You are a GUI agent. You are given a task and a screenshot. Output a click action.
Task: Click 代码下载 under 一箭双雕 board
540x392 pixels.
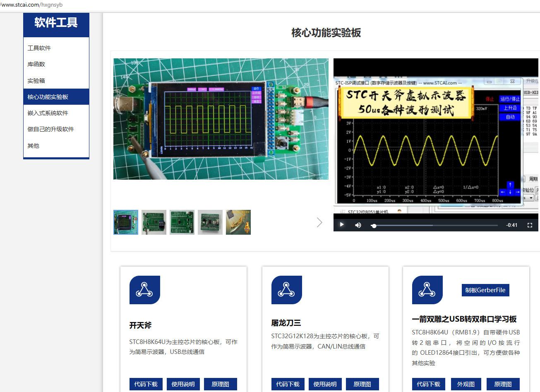428,384
